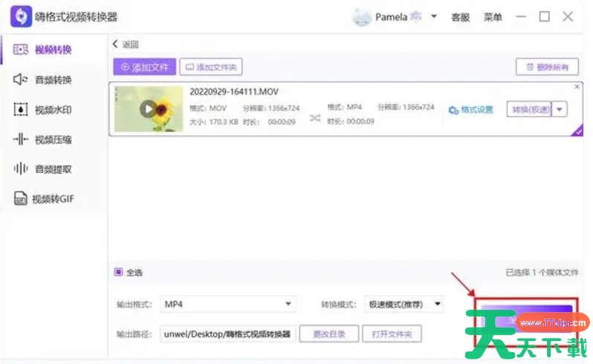This screenshot has height=364, width=593.
Task: Click the 音频提取 waveform icon
Action: click(21, 169)
